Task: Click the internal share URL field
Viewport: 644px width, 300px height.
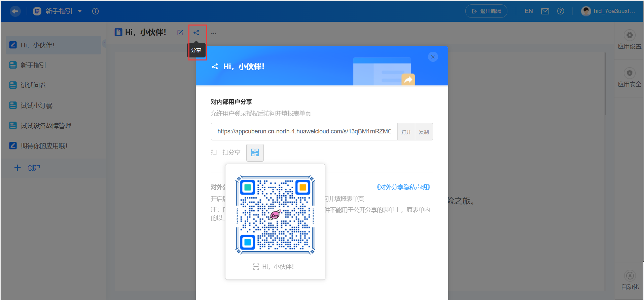Action: (304, 131)
